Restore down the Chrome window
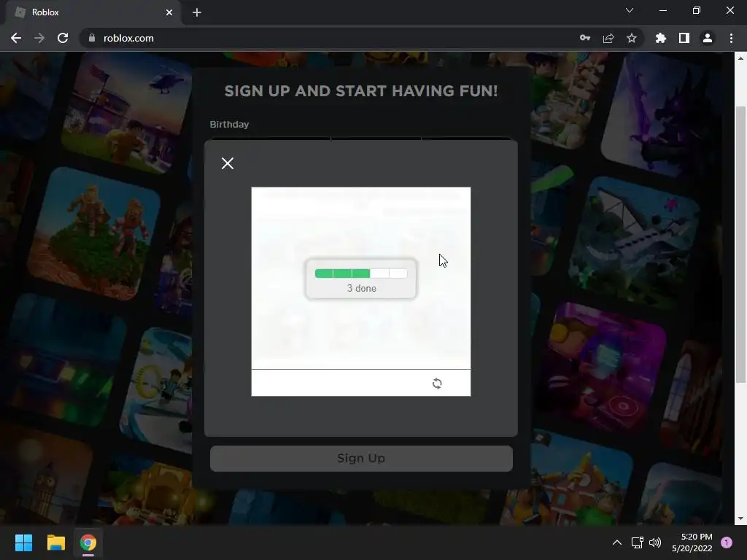Viewport: 747px width, 560px height. [x=697, y=10]
